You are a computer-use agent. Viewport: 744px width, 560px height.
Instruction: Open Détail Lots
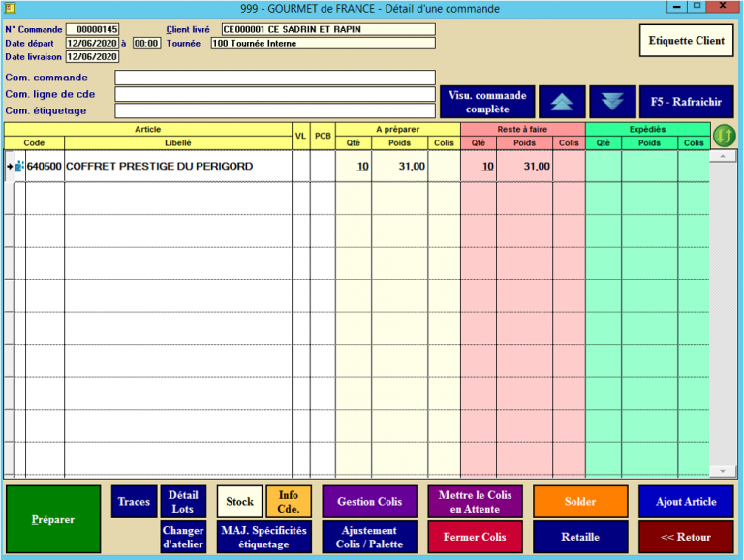point(183,502)
